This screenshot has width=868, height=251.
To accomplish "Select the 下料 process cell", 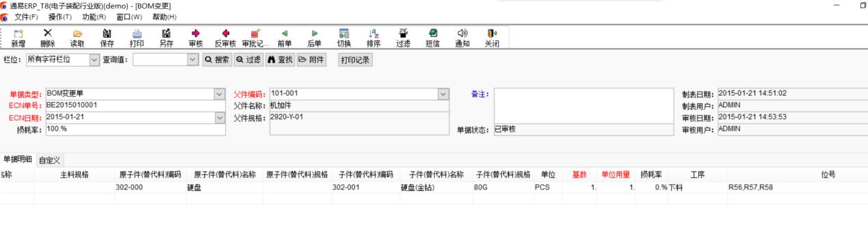I will click(x=698, y=187).
